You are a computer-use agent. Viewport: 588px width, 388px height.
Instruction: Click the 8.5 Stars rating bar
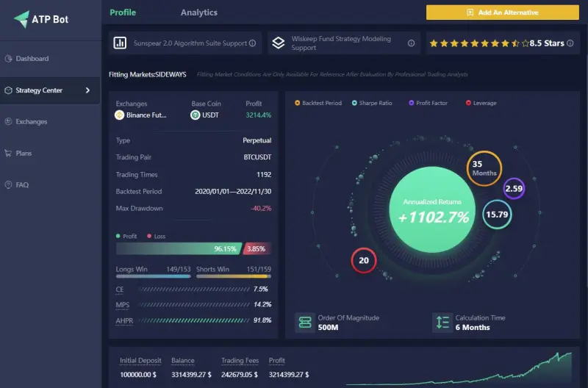tap(497, 43)
